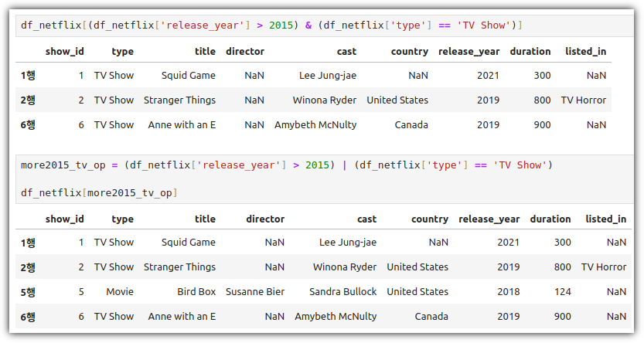Click the 'type' header of the & filter table
The height and width of the screenshot is (343, 644).
(x=122, y=52)
